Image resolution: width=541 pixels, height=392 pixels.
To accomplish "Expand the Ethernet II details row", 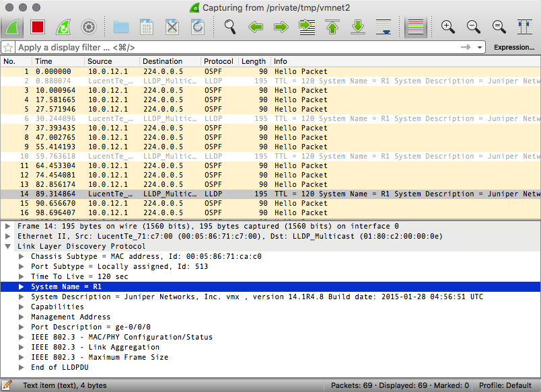I will tap(7, 236).
